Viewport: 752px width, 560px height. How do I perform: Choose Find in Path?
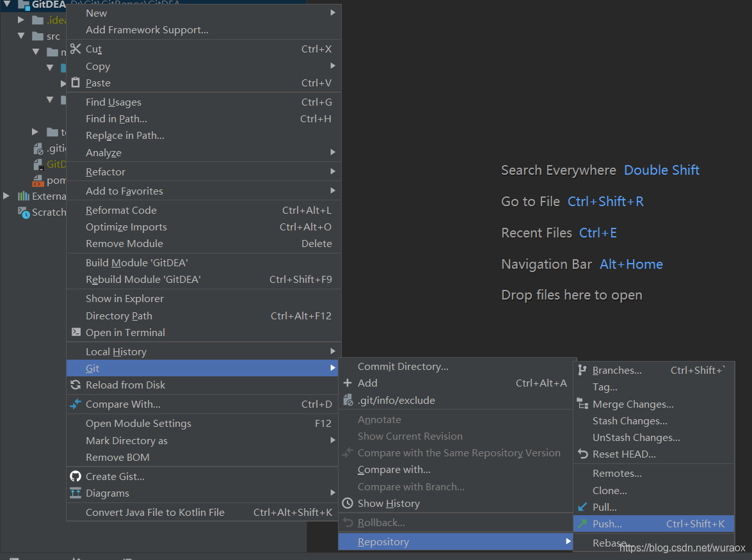pyautogui.click(x=204, y=119)
